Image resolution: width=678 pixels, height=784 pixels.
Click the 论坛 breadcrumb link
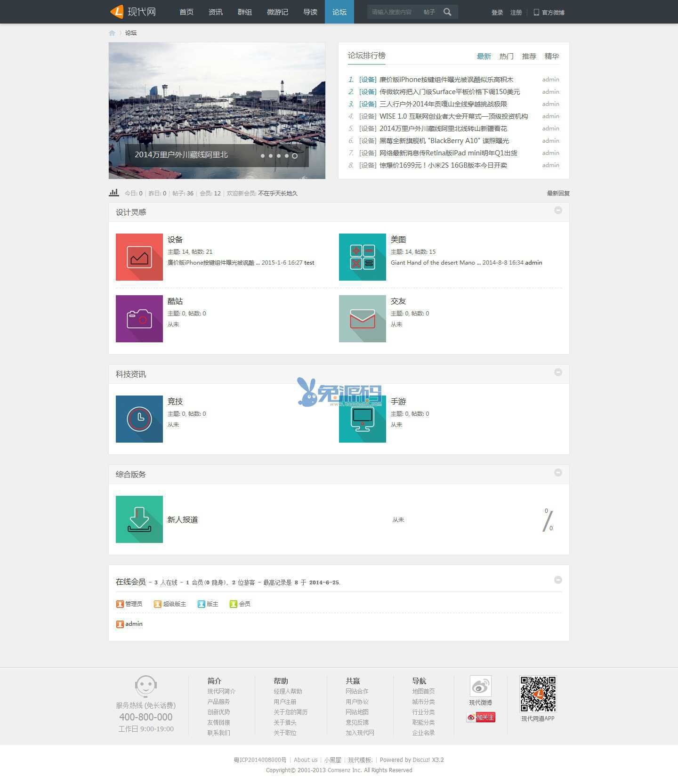pos(131,33)
